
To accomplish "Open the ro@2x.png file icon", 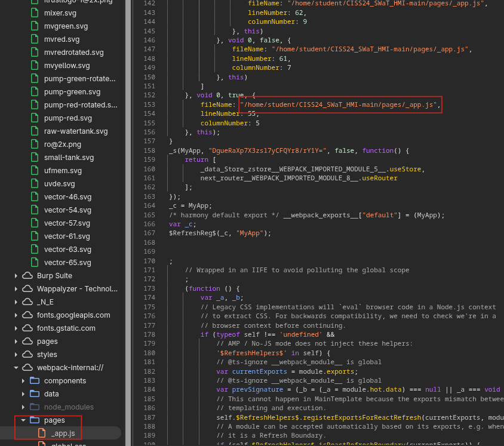I will click(x=35, y=144).
